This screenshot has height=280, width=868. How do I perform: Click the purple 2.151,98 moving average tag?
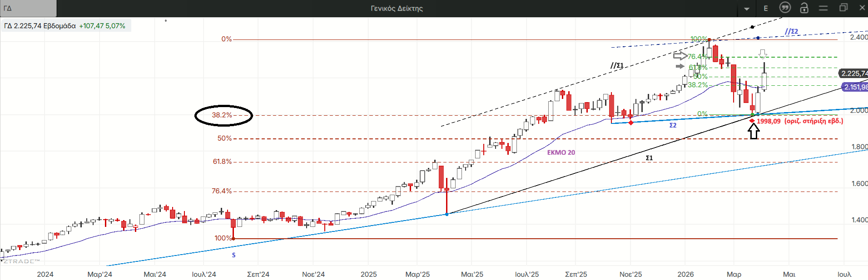(x=855, y=87)
